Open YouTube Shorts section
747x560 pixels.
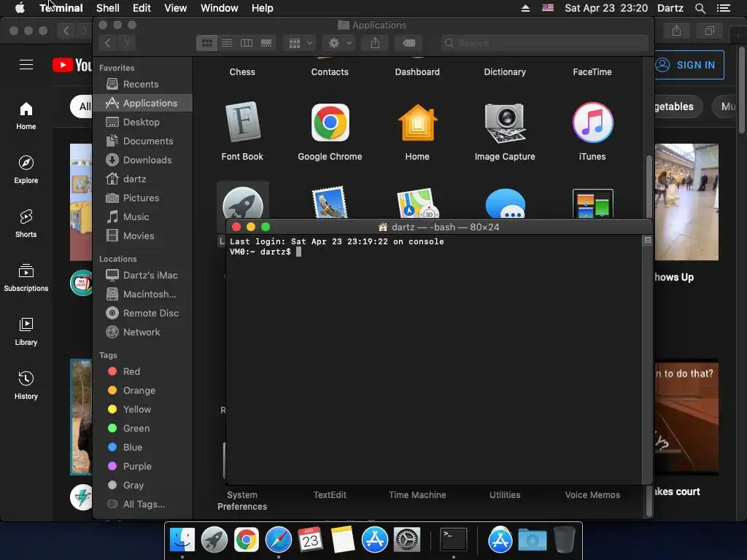26,223
